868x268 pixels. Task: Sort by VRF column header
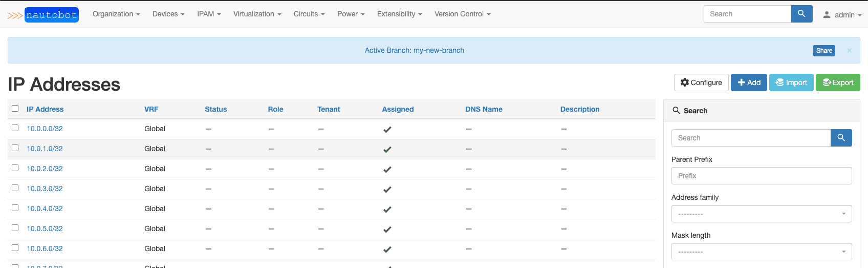point(151,109)
